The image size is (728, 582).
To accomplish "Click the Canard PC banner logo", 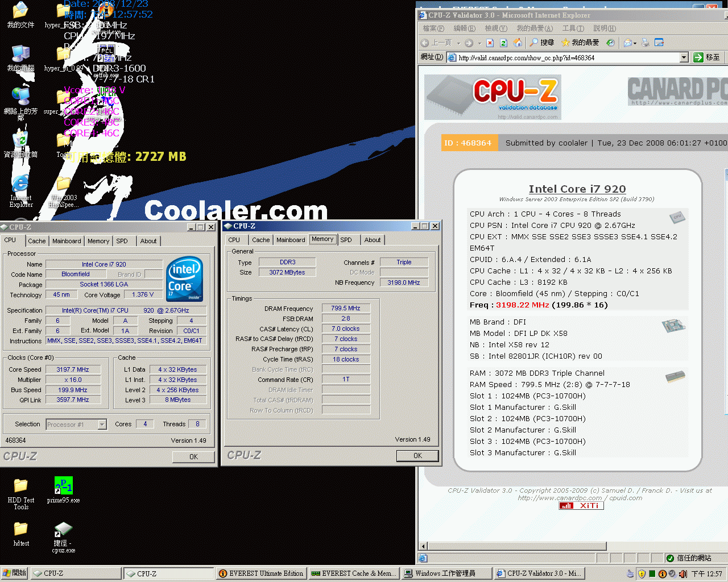I will [677, 91].
